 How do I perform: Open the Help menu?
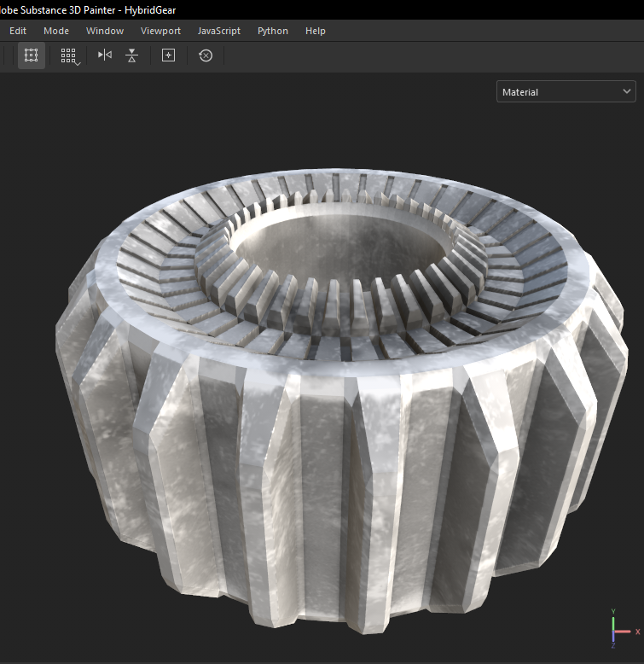pyautogui.click(x=316, y=31)
